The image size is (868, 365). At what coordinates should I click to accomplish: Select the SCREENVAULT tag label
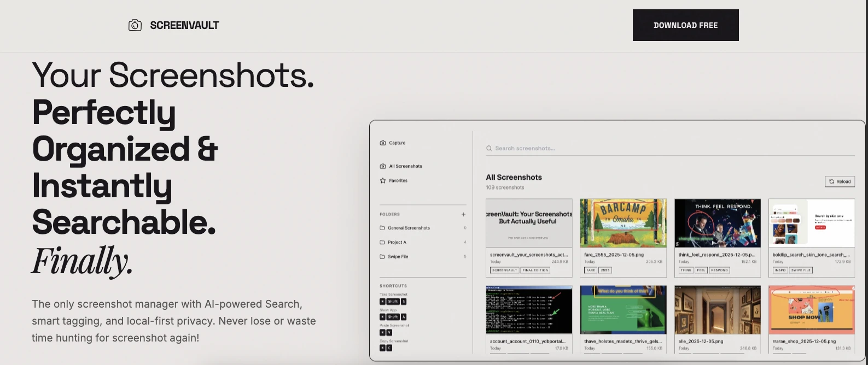tap(504, 270)
